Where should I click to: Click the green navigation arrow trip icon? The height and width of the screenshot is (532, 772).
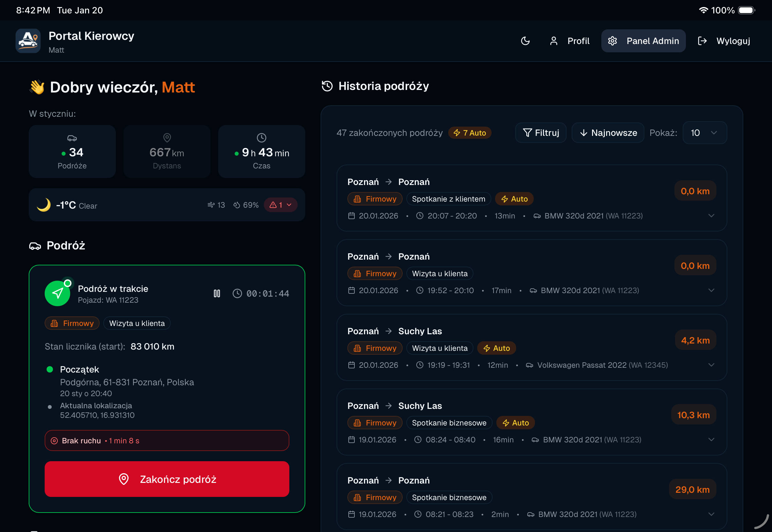(x=57, y=293)
